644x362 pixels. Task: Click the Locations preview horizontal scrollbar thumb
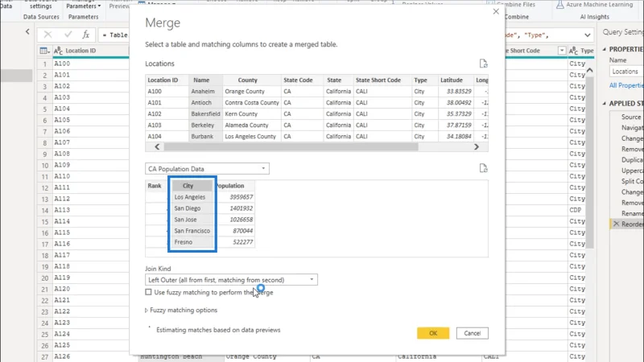(x=291, y=147)
